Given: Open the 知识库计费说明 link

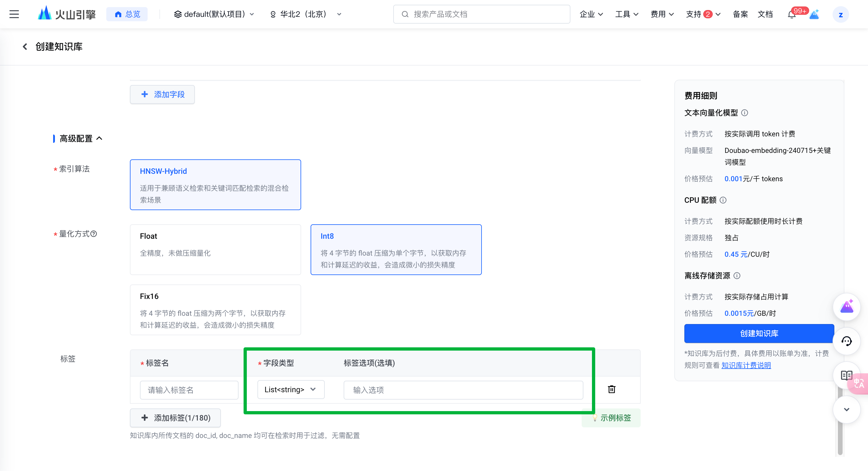Looking at the screenshot, I should tap(746, 365).
